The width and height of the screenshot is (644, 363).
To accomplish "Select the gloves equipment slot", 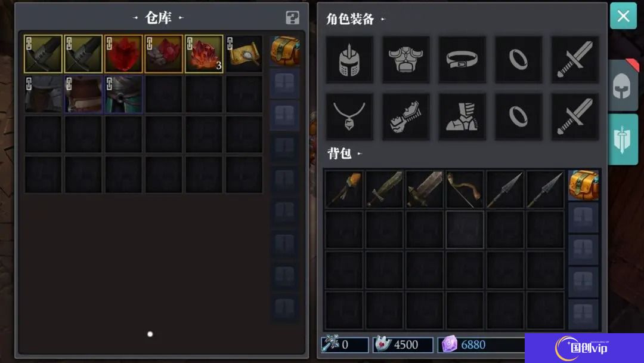I will (x=406, y=117).
